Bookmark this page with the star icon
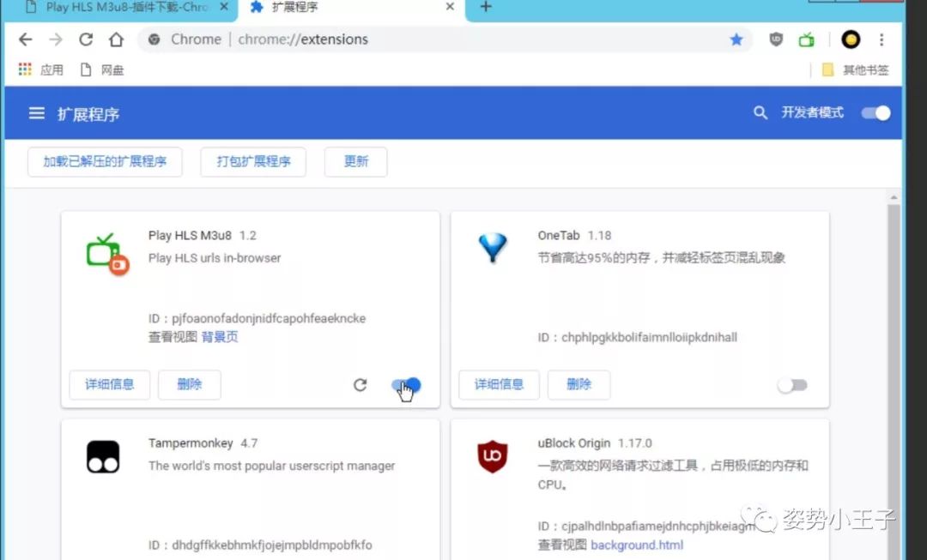The image size is (927, 560). click(x=736, y=39)
